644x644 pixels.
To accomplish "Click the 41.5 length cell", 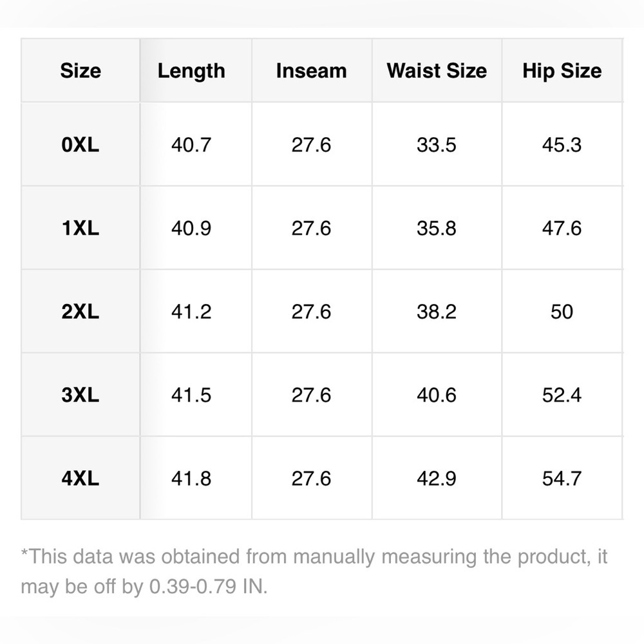I will tap(191, 395).
